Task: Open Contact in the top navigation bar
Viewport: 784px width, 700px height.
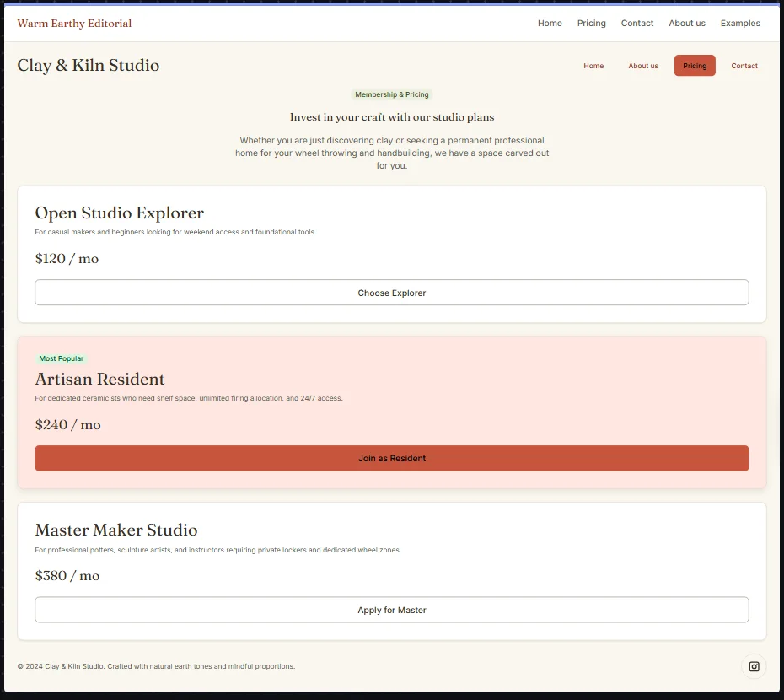Action: pos(637,23)
